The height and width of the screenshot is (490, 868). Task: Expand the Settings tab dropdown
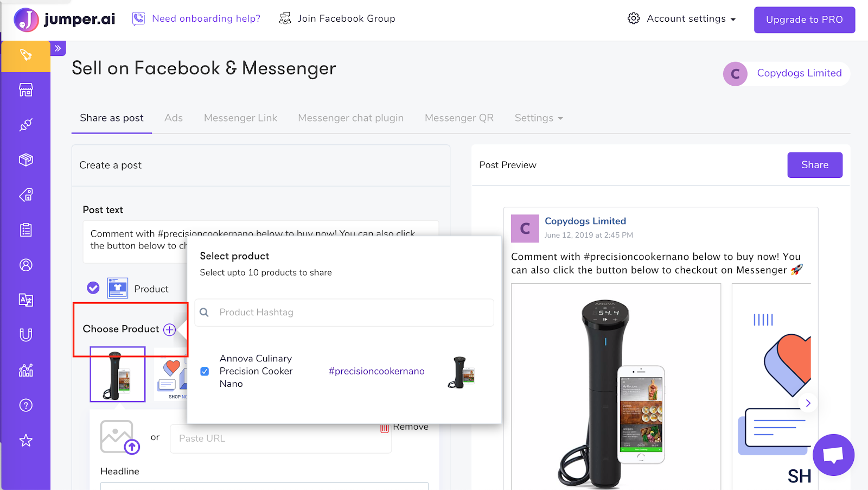coord(539,118)
